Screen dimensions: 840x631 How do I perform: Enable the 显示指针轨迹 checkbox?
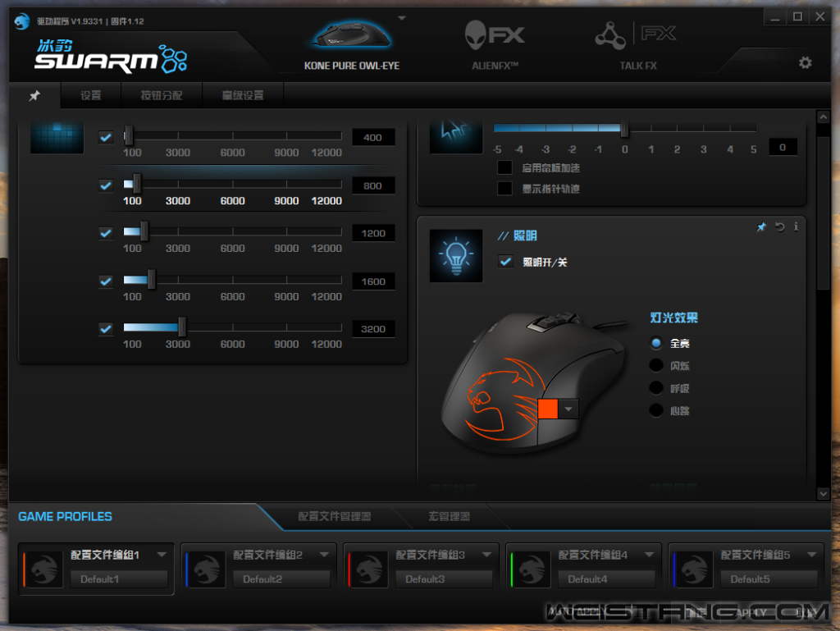(504, 189)
